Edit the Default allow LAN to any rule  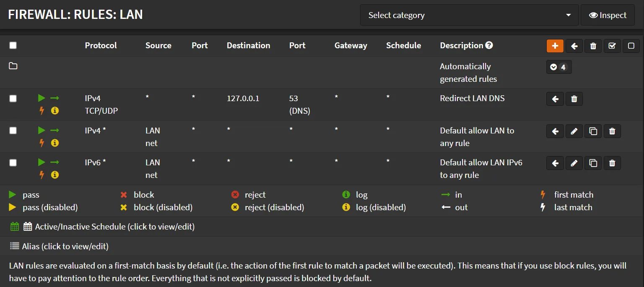click(574, 131)
